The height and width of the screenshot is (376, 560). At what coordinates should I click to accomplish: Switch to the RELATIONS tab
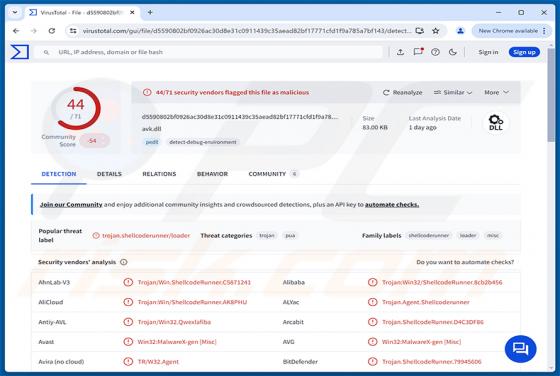(x=159, y=174)
